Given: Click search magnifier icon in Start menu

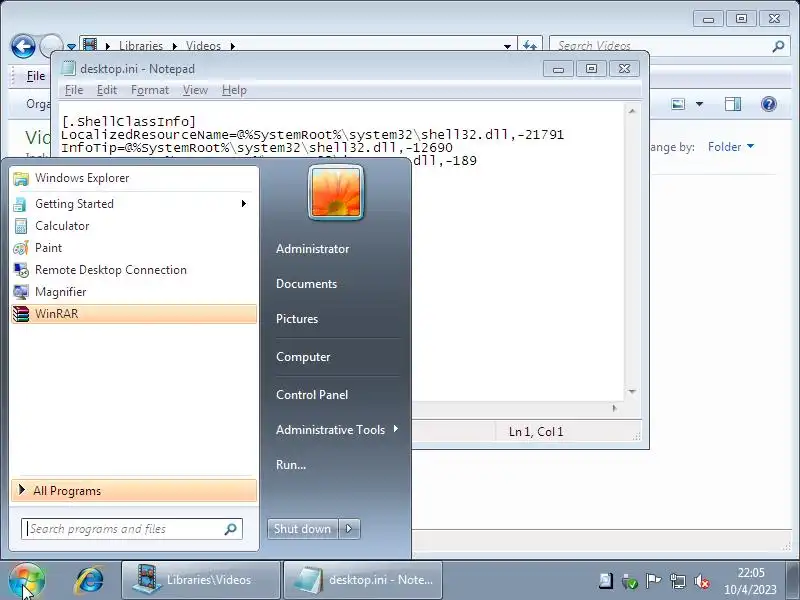Looking at the screenshot, I should tap(231, 529).
